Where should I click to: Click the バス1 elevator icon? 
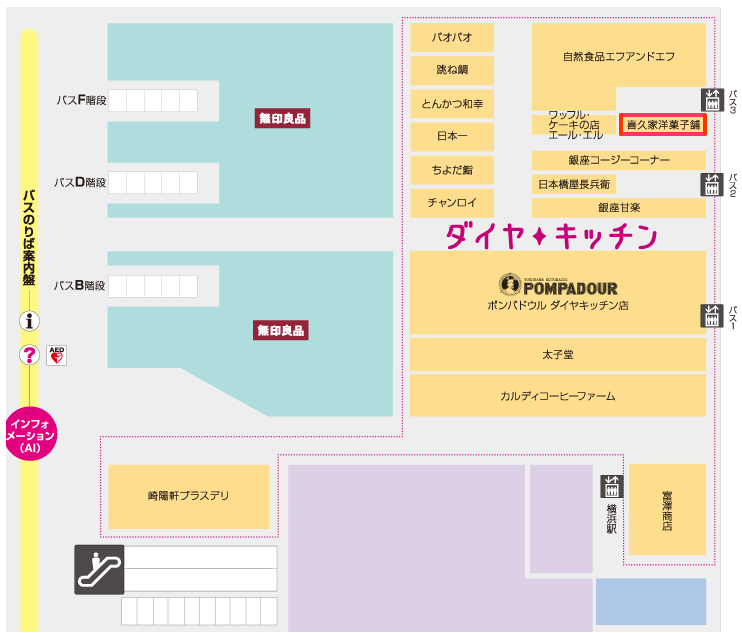point(711,315)
